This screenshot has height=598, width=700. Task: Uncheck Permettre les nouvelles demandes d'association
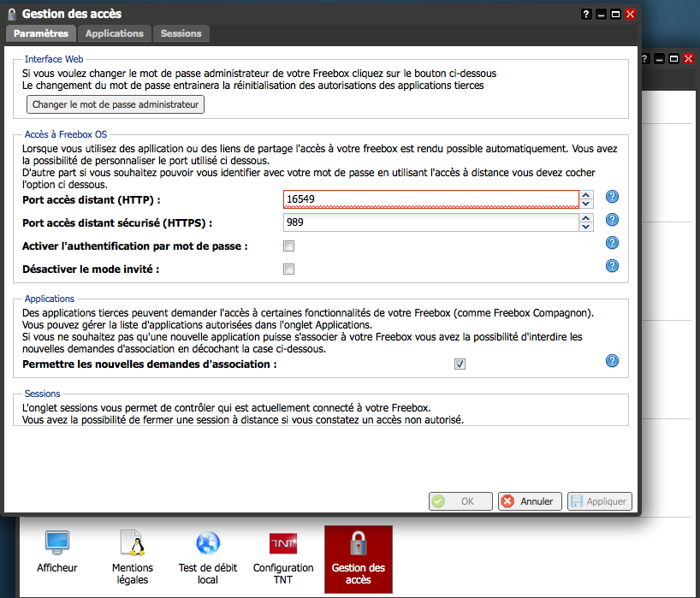(x=460, y=364)
